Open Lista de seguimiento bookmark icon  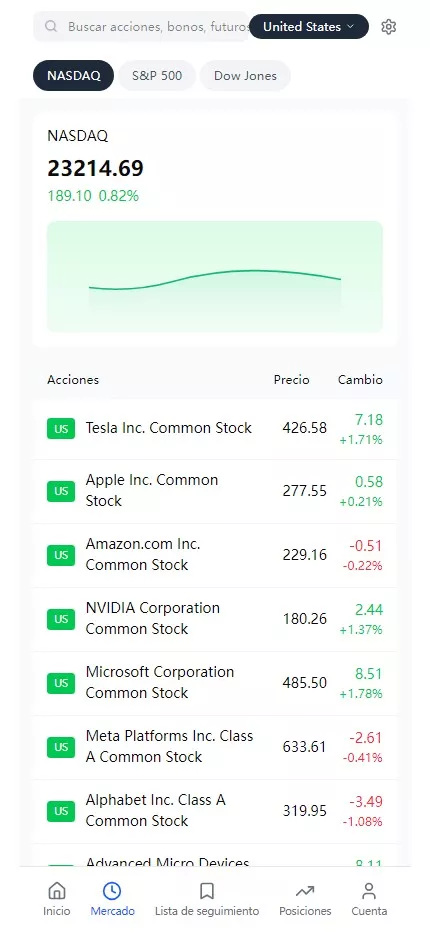[207, 890]
